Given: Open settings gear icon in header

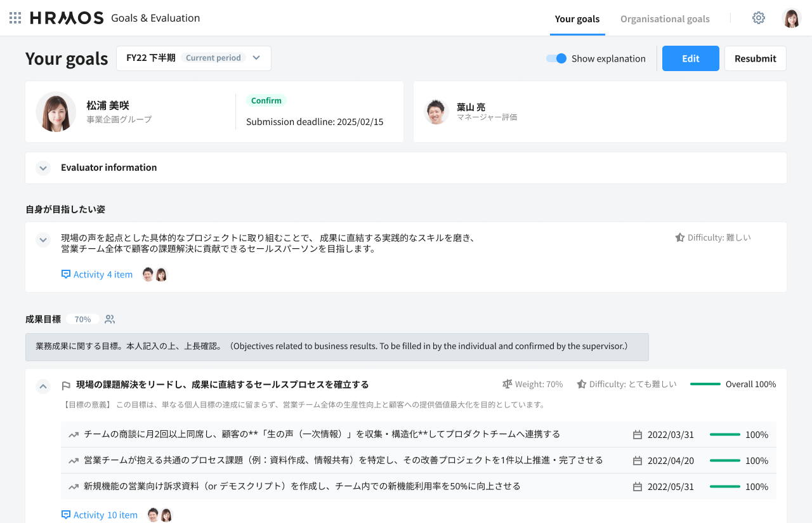Looking at the screenshot, I should click(758, 18).
